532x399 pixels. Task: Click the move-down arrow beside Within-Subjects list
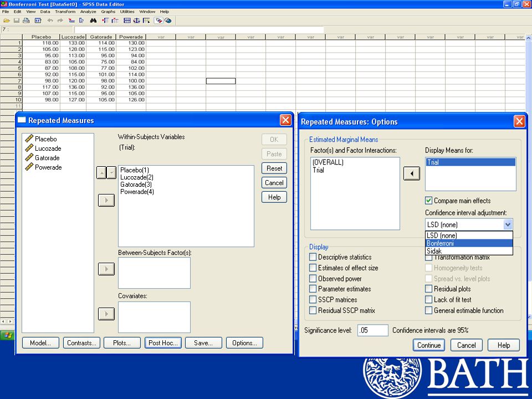point(111,173)
